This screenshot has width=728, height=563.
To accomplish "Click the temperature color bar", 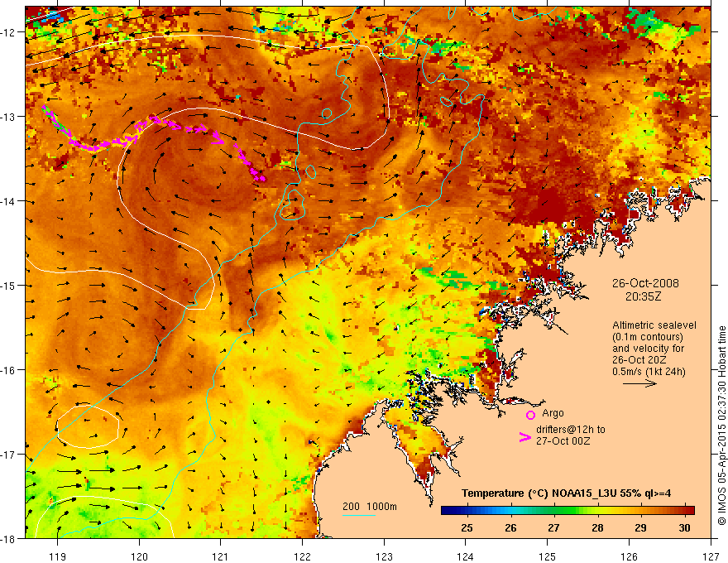I will point(568,511).
